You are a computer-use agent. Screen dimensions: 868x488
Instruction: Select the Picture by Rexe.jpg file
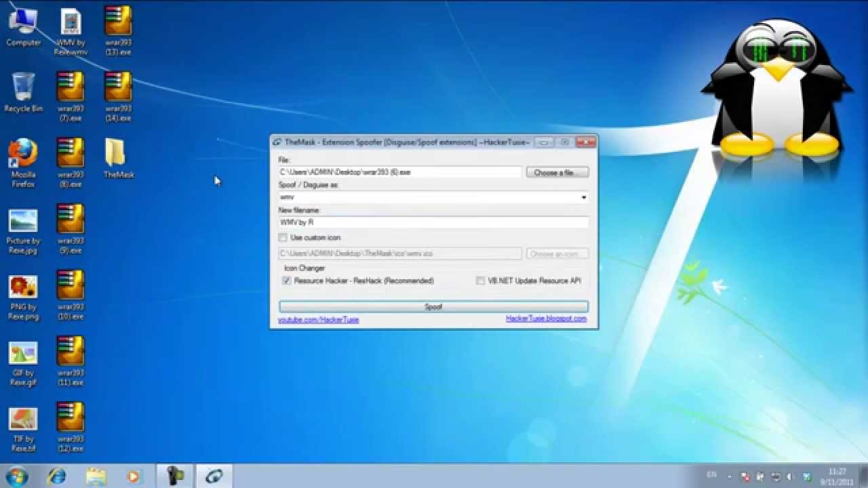(23, 231)
